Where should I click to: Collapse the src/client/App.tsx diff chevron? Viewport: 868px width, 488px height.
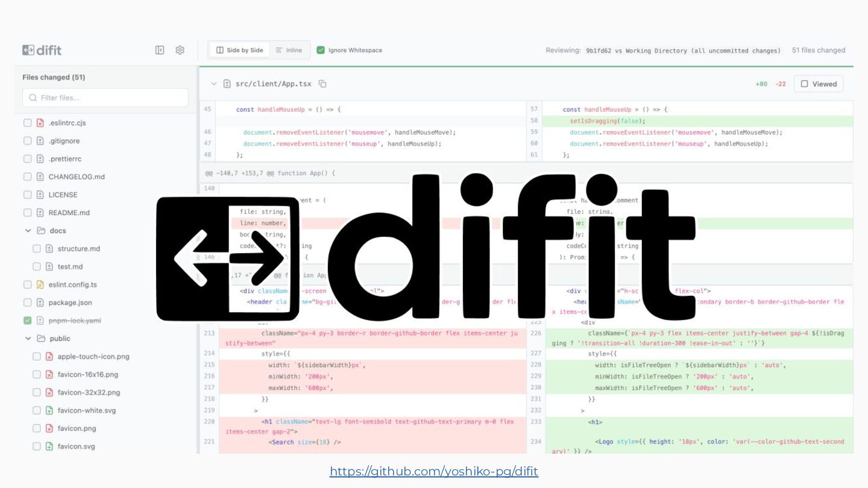coord(213,84)
